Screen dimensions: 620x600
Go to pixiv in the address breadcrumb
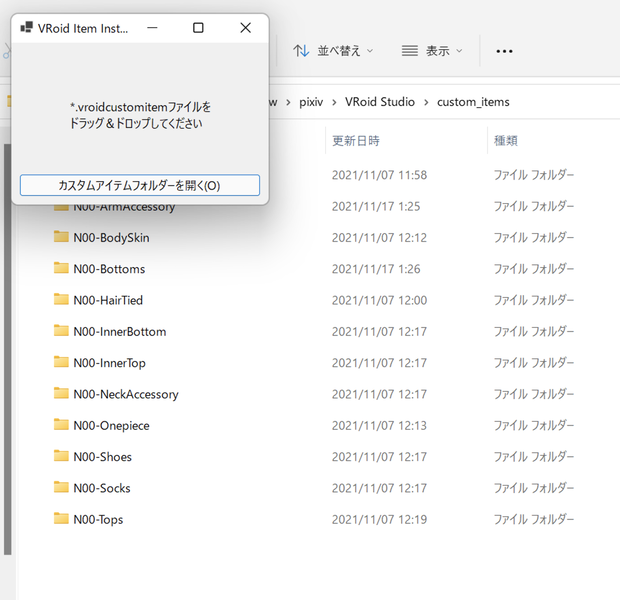(311, 102)
